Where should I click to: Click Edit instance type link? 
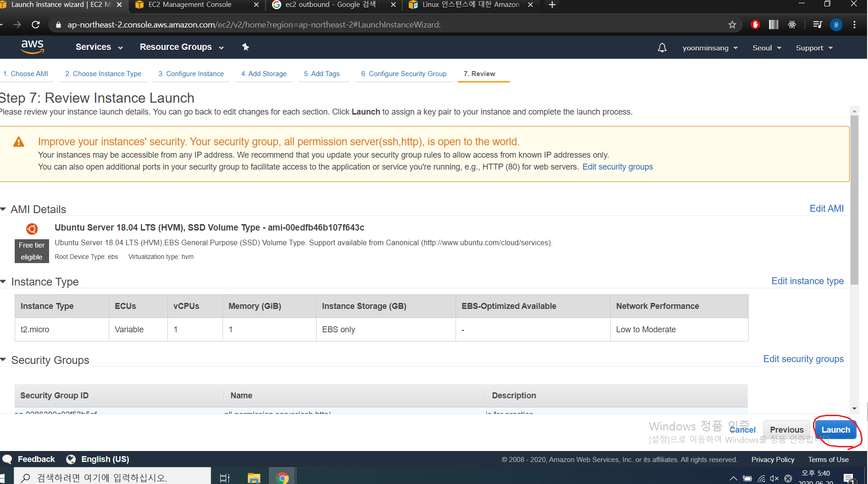[807, 281]
